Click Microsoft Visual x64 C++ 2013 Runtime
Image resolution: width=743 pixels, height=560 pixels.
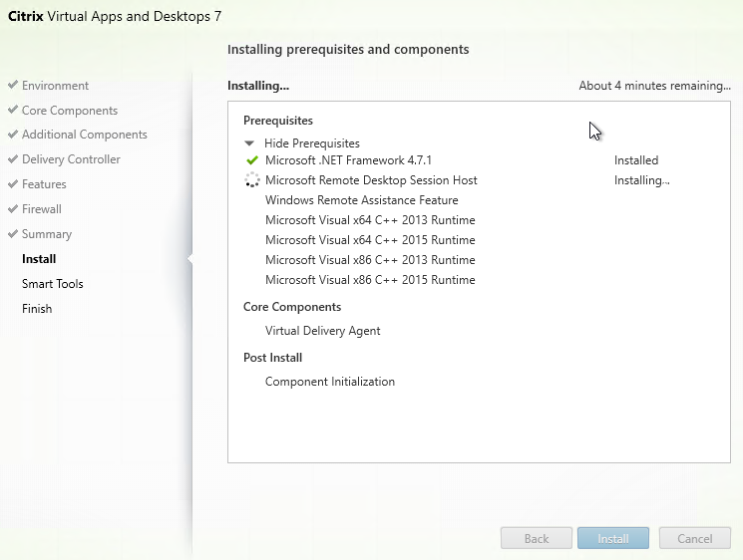[370, 220]
